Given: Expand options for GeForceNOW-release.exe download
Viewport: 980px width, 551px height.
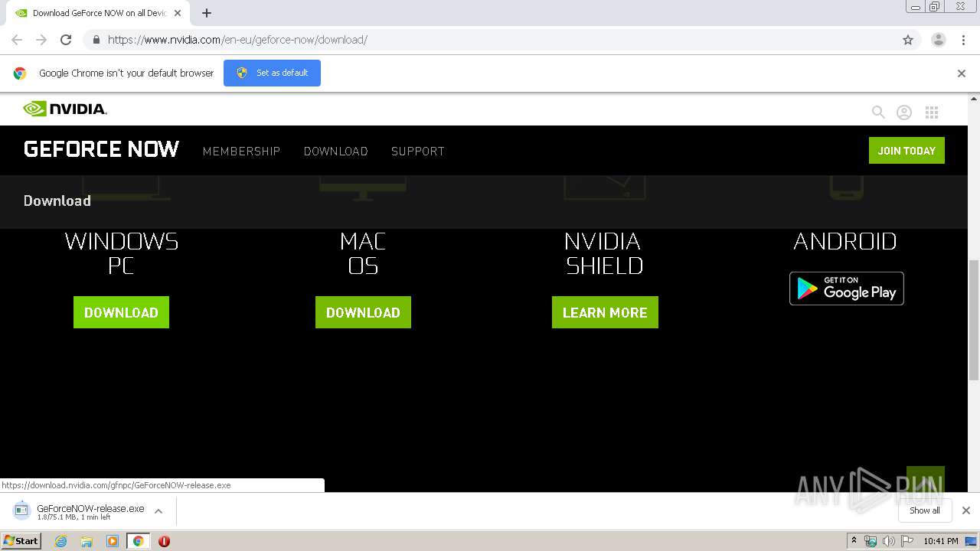Looking at the screenshot, I should tap(158, 511).
